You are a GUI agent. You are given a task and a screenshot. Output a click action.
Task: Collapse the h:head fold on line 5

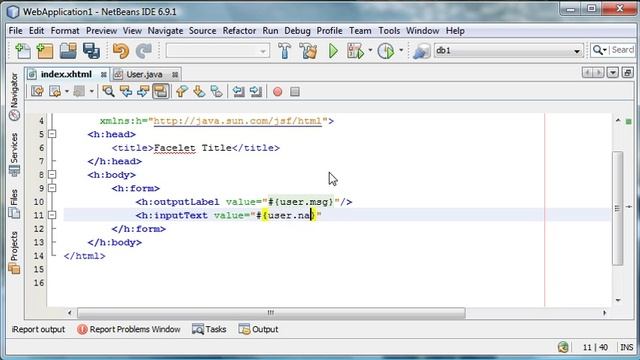coord(52,134)
